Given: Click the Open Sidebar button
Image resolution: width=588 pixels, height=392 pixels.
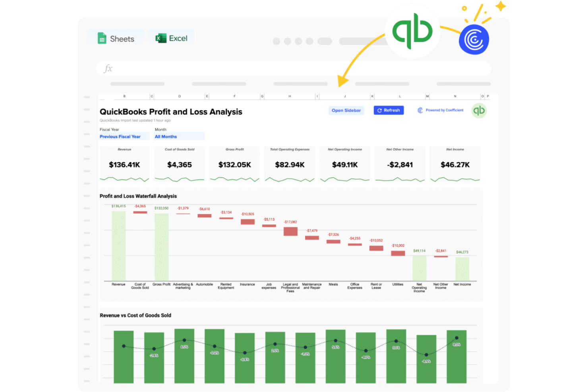Looking at the screenshot, I should [346, 110].
